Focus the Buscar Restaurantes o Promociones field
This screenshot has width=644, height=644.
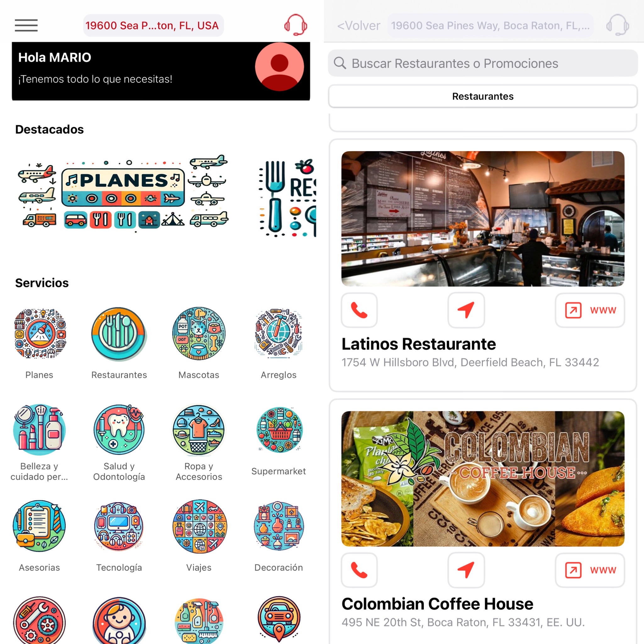(483, 63)
